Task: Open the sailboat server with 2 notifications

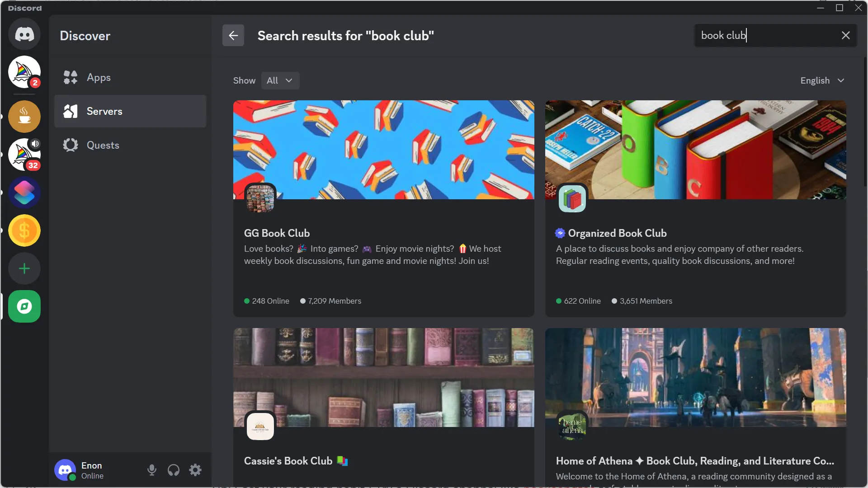Action: tap(24, 72)
